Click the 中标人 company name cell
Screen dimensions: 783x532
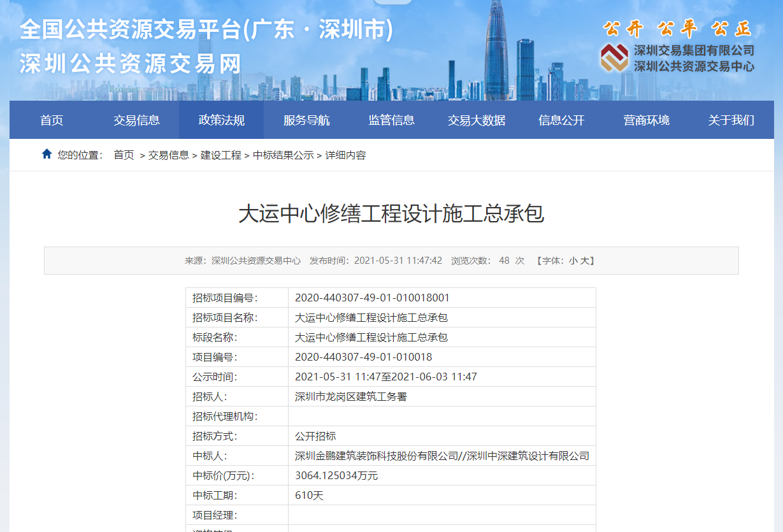point(442,456)
